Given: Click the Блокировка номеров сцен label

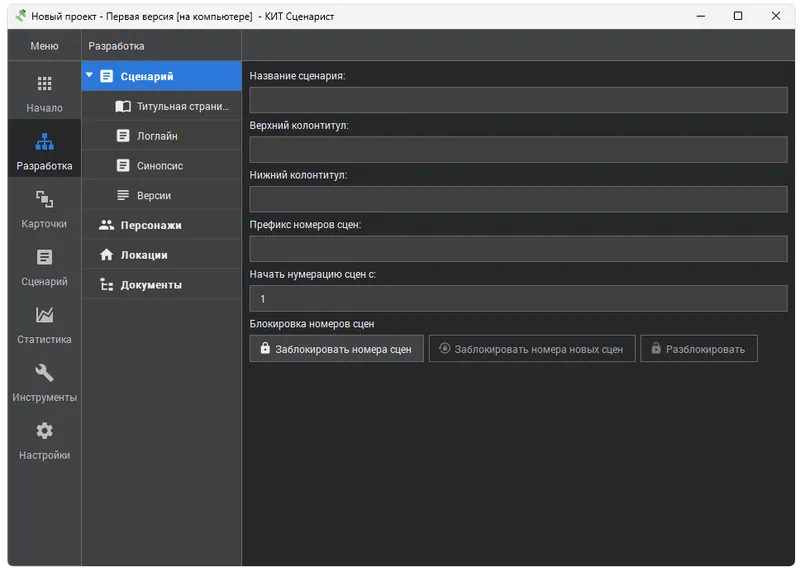Looking at the screenshot, I should (312, 324).
